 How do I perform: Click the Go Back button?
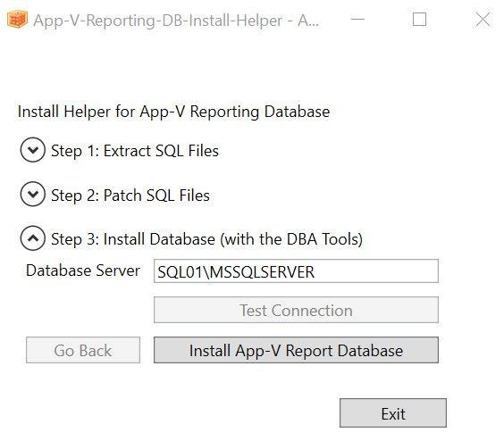pyautogui.click(x=83, y=350)
